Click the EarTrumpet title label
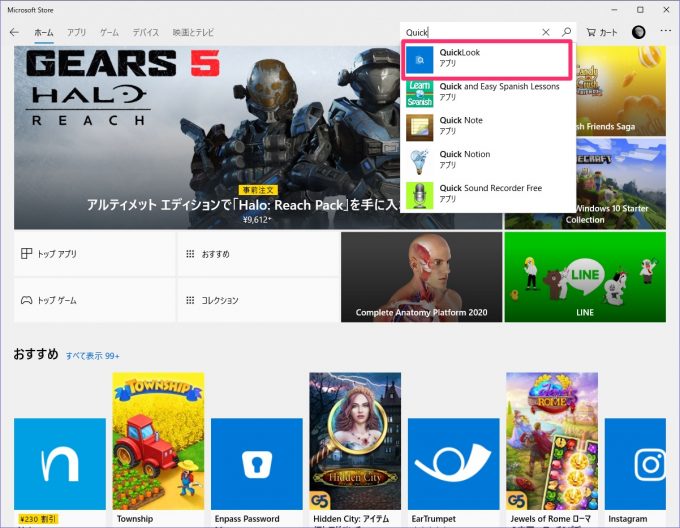This screenshot has width=680, height=528. [x=434, y=519]
